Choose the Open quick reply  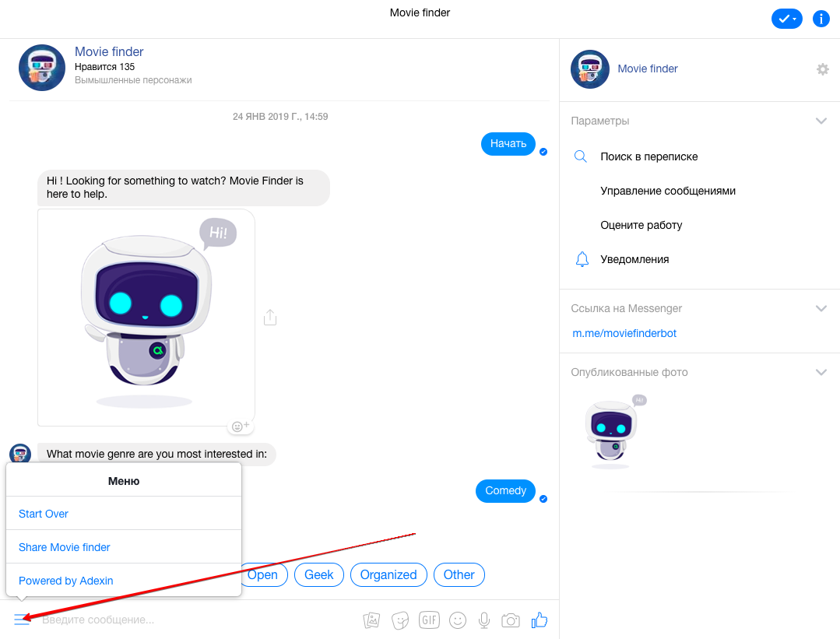coord(264,574)
